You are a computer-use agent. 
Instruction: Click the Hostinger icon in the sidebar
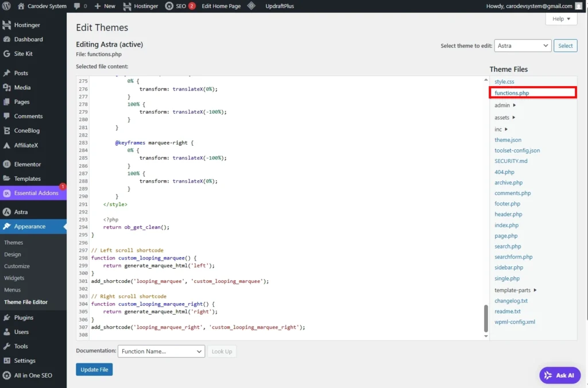pyautogui.click(x=7, y=25)
